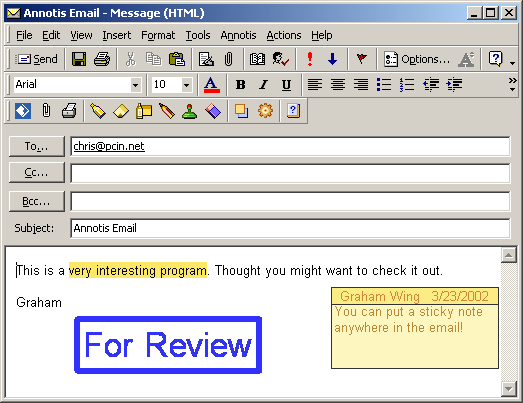Open the Format menu
The image size is (523, 403).
pos(158,35)
